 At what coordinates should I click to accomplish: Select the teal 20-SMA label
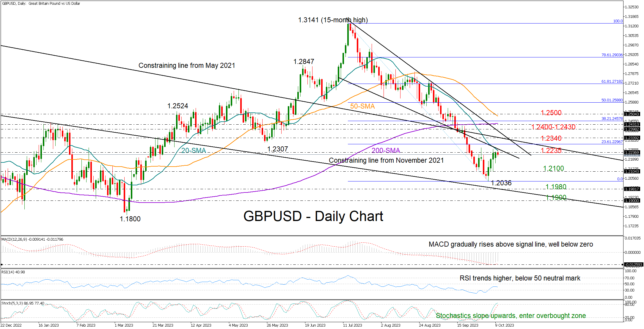coord(194,151)
